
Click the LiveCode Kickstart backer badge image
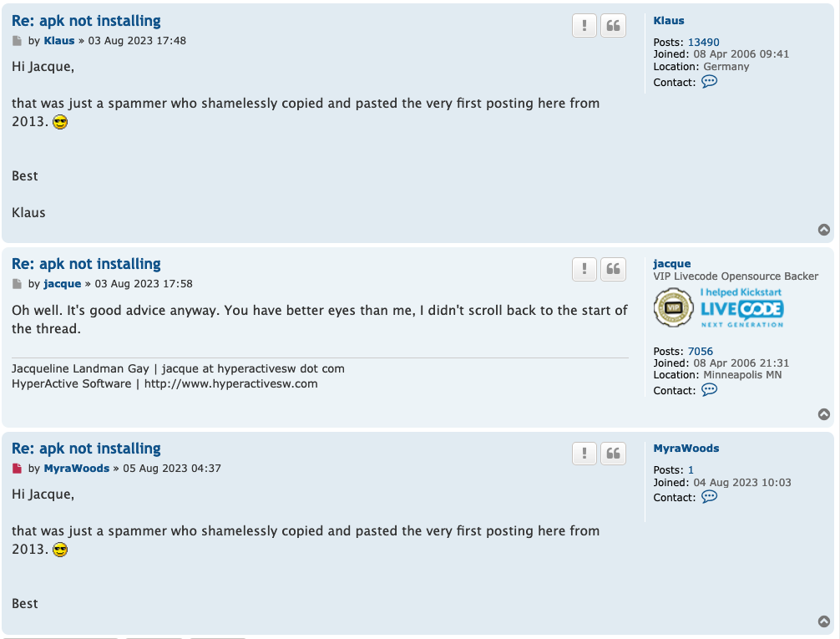718,308
